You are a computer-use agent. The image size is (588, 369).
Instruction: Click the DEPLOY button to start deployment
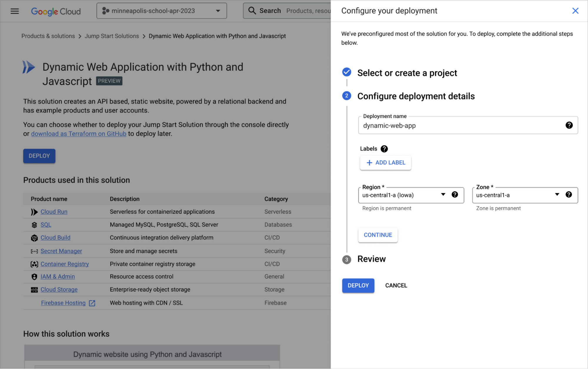[x=358, y=285]
